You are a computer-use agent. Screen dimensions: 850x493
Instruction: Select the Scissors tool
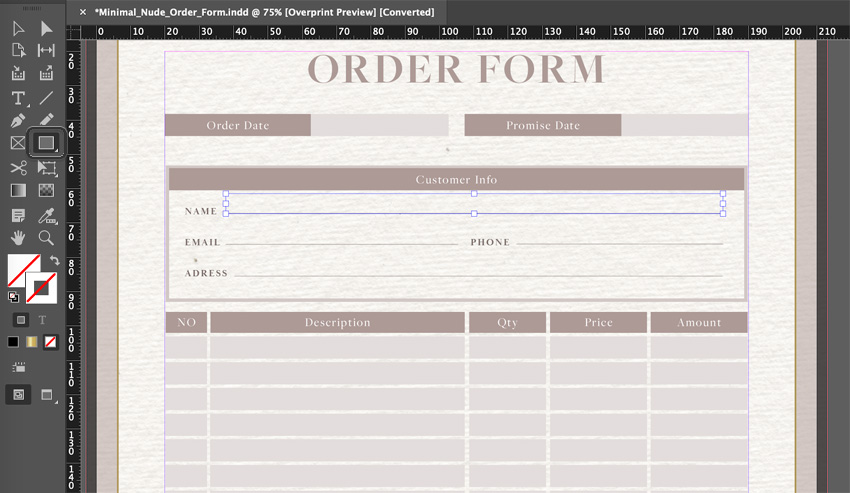tap(18, 168)
